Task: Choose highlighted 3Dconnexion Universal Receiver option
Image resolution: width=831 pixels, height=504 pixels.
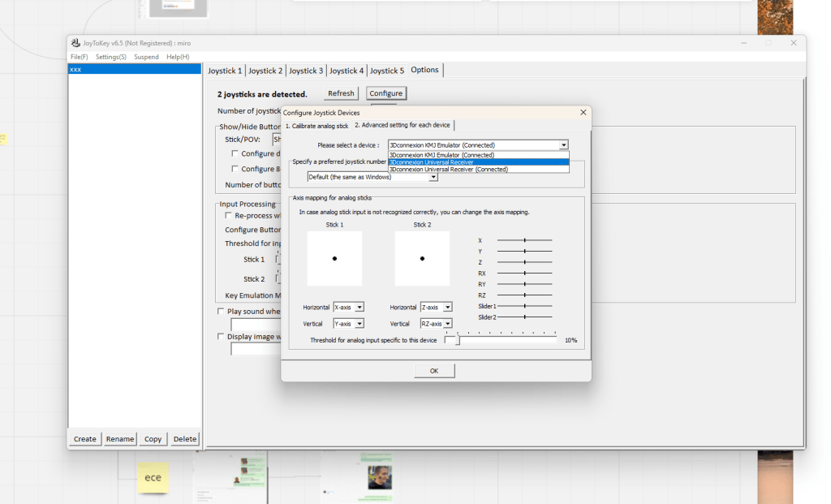Action: tap(479, 162)
